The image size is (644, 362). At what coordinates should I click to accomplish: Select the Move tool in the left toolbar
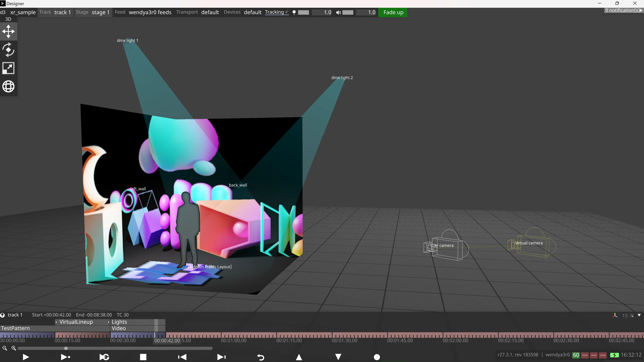pos(9,32)
